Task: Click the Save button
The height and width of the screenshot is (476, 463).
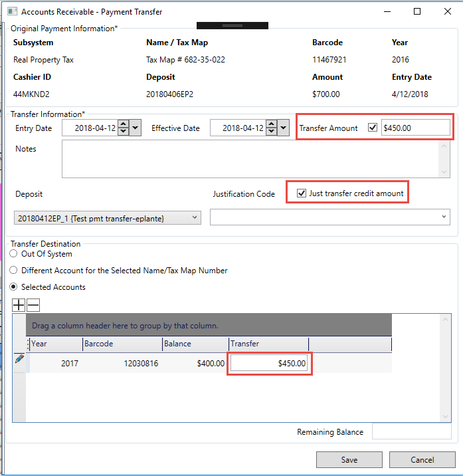Action: click(349, 459)
